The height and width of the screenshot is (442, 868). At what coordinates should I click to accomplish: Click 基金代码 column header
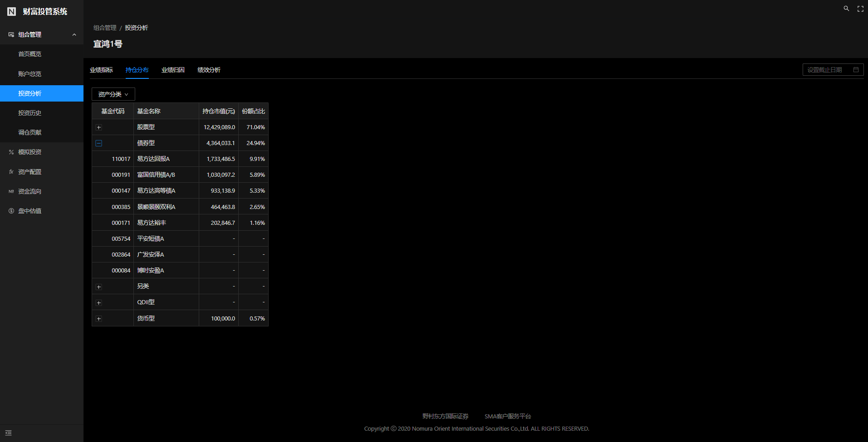click(113, 111)
